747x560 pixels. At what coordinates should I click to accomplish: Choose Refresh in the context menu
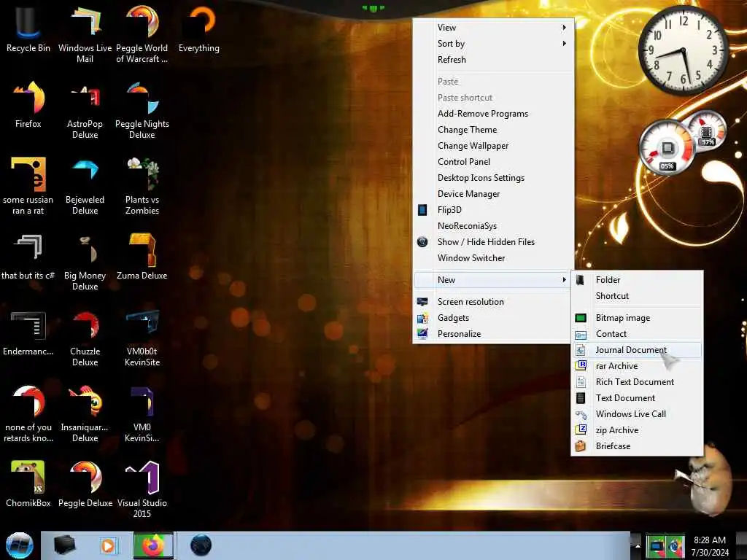click(x=494, y=60)
